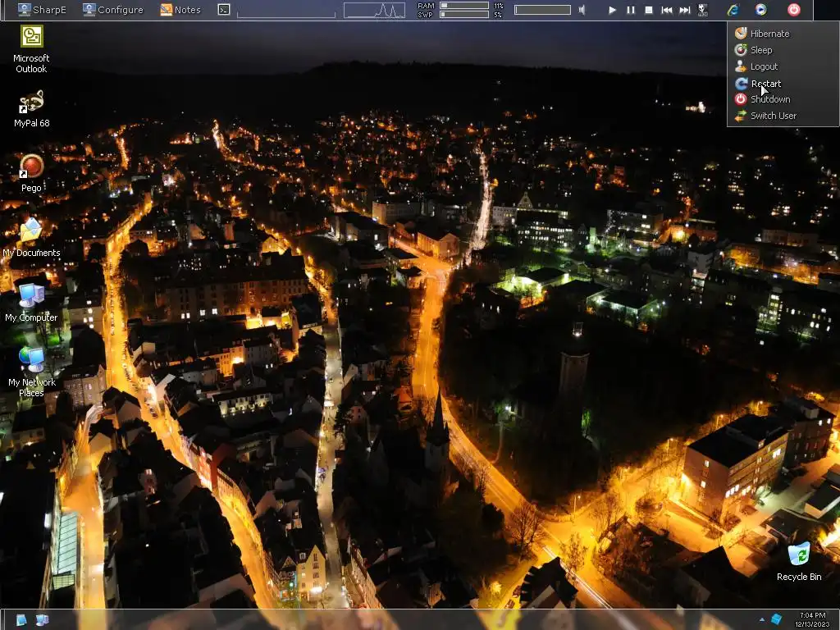The width and height of the screenshot is (840, 630).
Task: Click the command line input field
Action: coord(286,10)
